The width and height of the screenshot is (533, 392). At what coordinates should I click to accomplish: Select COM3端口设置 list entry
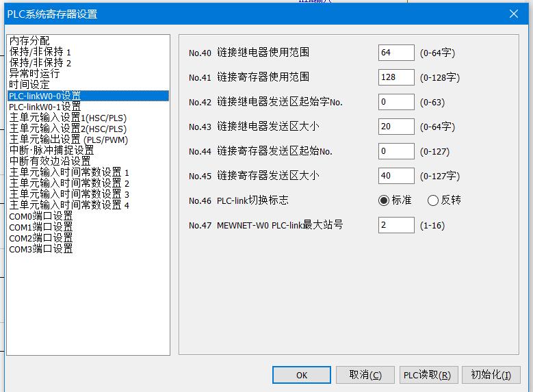(x=40, y=249)
